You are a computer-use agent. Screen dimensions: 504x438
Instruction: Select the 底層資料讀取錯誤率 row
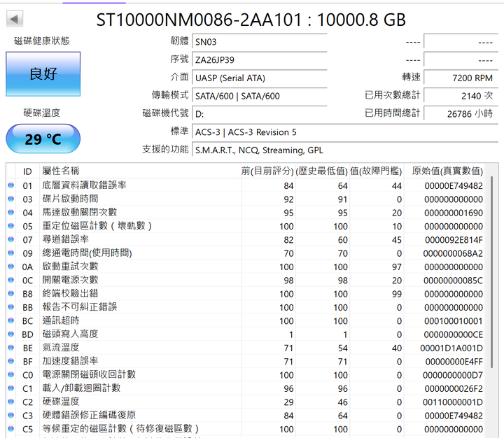click(x=246, y=185)
